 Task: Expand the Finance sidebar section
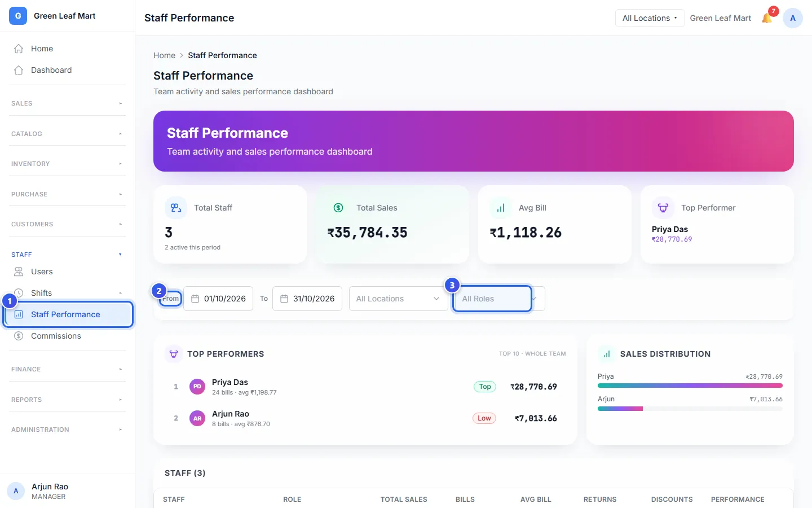click(x=67, y=369)
